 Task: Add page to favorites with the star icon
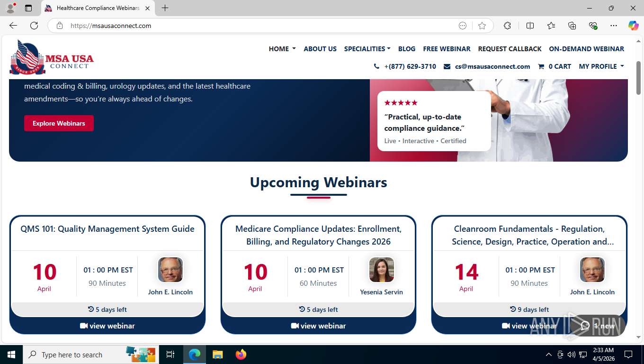[482, 26]
